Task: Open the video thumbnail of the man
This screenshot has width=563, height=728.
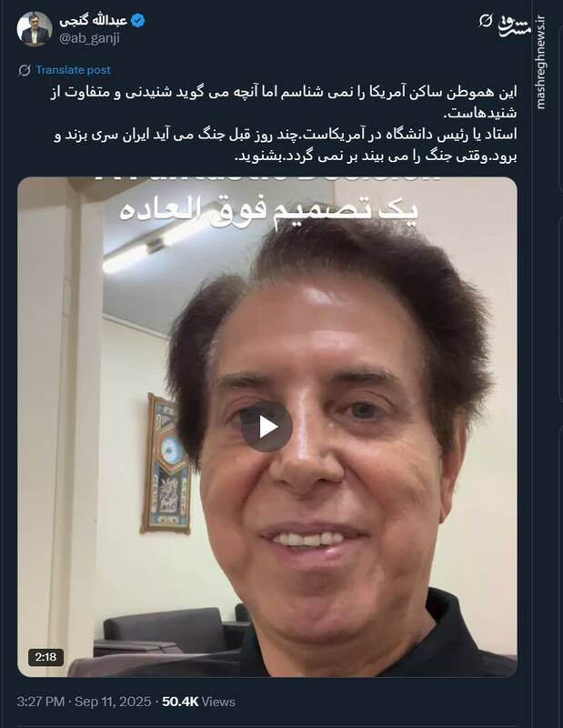Action: click(267, 427)
